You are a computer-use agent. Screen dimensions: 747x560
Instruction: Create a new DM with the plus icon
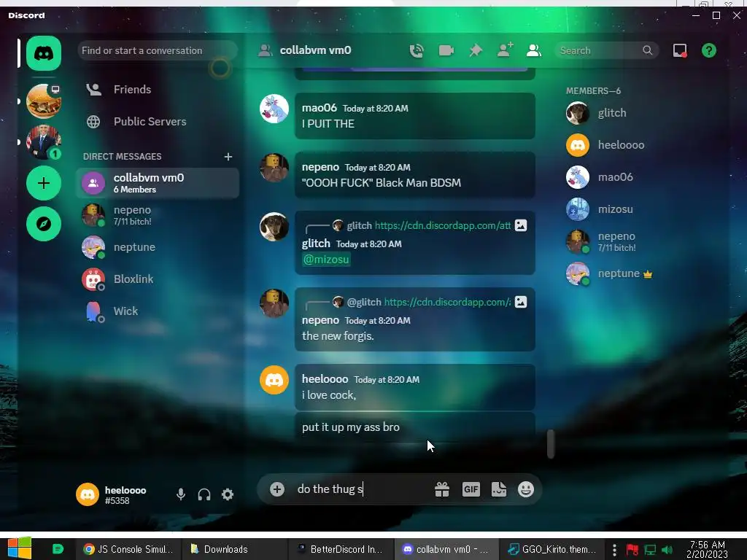pyautogui.click(x=228, y=157)
